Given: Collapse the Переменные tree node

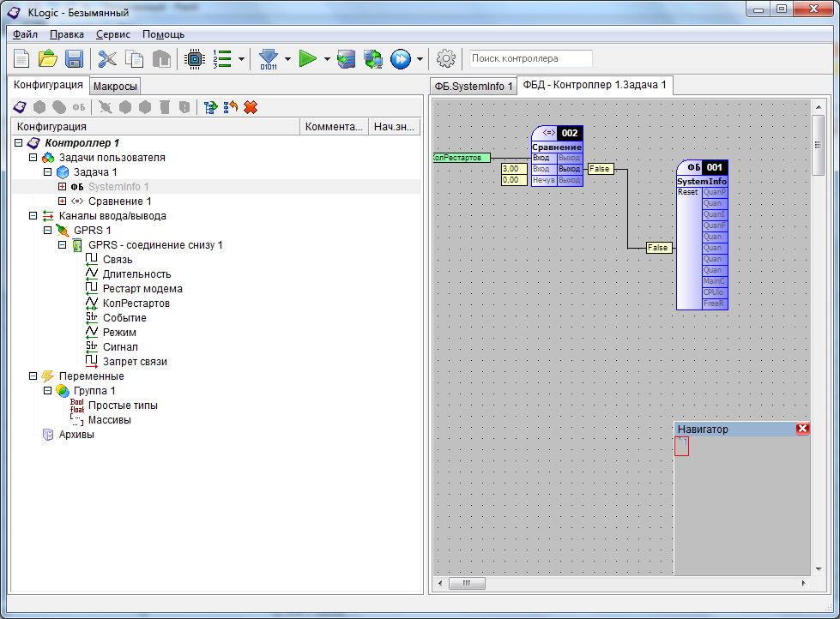Looking at the screenshot, I should click(x=33, y=376).
